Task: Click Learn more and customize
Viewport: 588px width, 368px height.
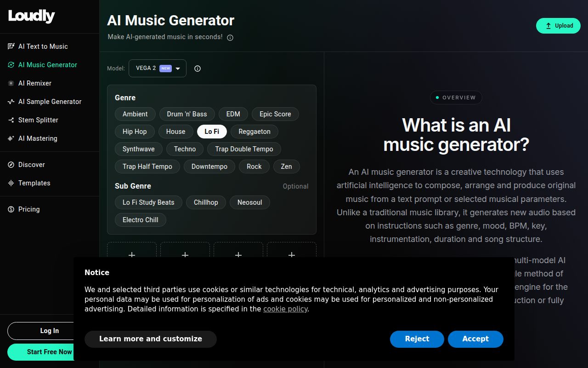Action: point(151,339)
